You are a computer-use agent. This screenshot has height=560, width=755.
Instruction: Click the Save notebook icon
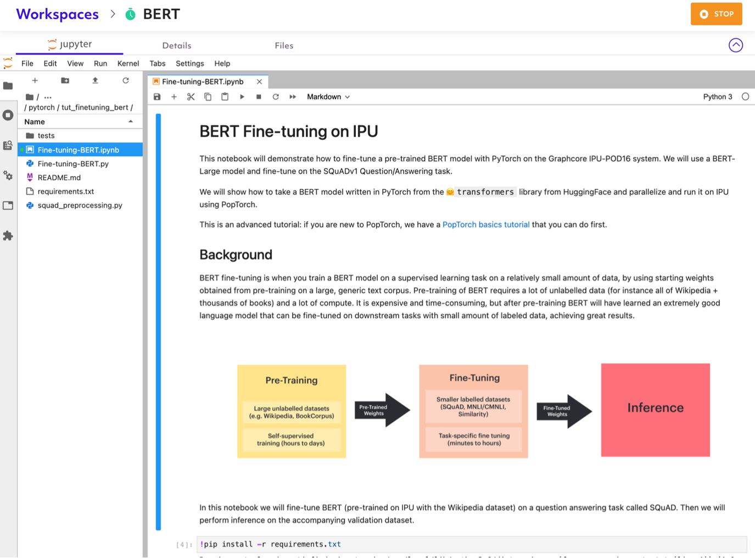click(157, 97)
